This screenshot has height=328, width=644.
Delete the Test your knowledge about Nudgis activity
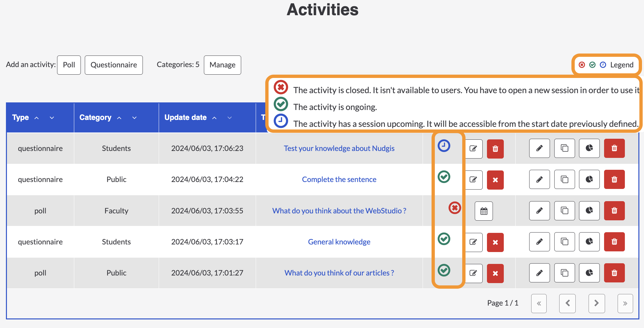[614, 148]
